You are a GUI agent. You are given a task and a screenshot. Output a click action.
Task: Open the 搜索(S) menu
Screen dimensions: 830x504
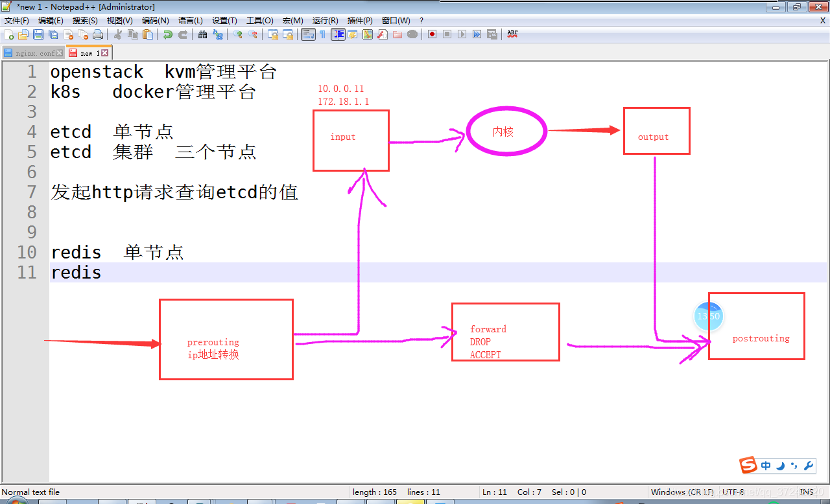[85, 21]
